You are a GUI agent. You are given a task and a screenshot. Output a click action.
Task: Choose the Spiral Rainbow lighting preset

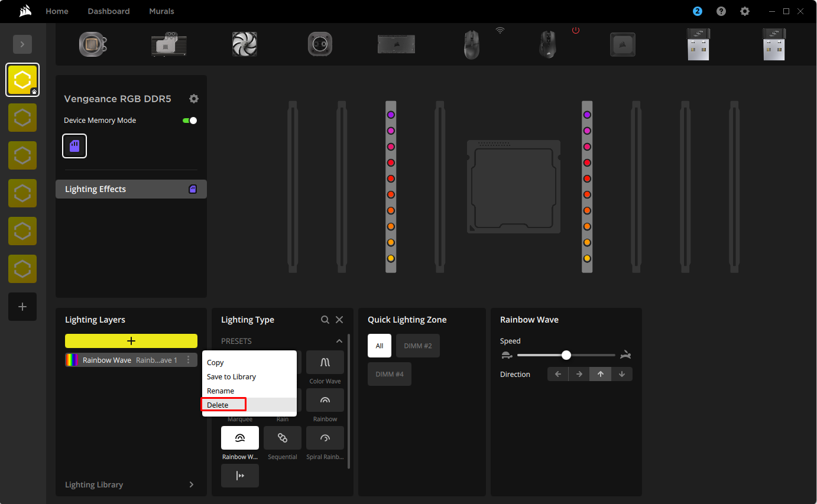pyautogui.click(x=325, y=438)
